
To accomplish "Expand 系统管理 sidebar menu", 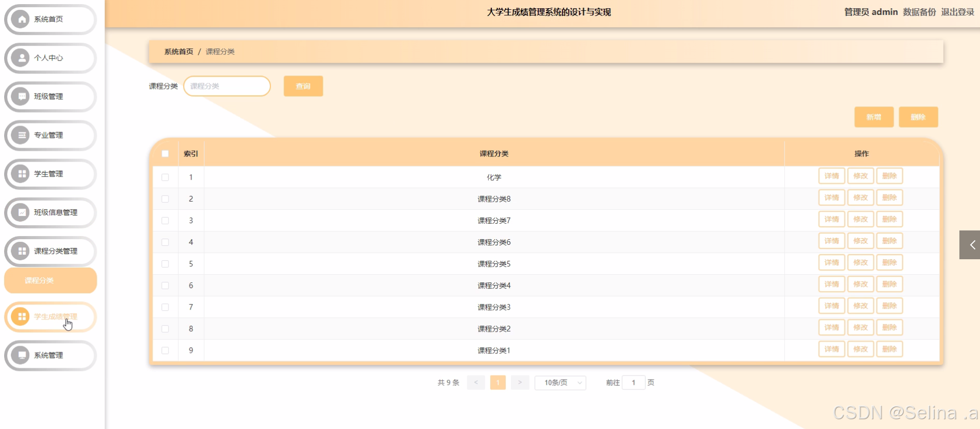I will (x=50, y=355).
